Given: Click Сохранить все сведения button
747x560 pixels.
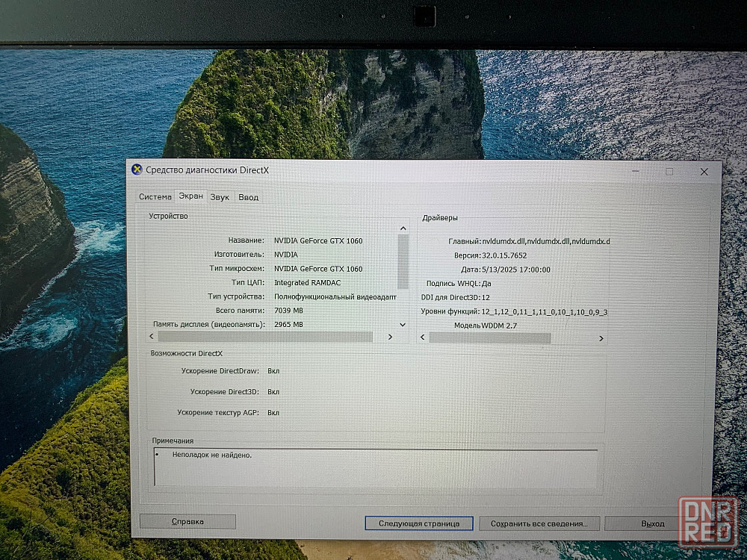Looking at the screenshot, I should click(x=539, y=523).
